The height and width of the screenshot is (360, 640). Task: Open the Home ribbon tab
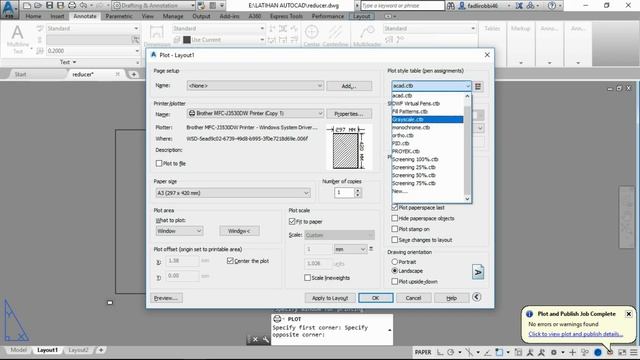click(x=33, y=16)
